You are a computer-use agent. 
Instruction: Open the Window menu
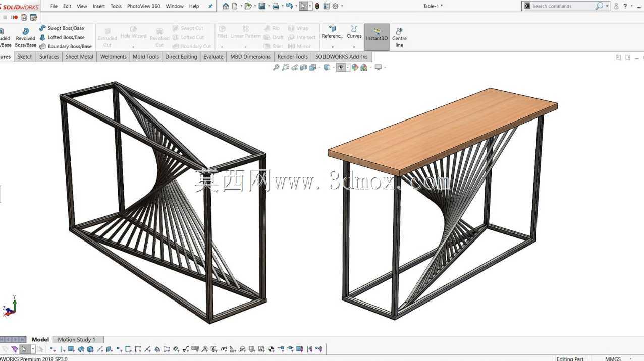click(x=175, y=6)
